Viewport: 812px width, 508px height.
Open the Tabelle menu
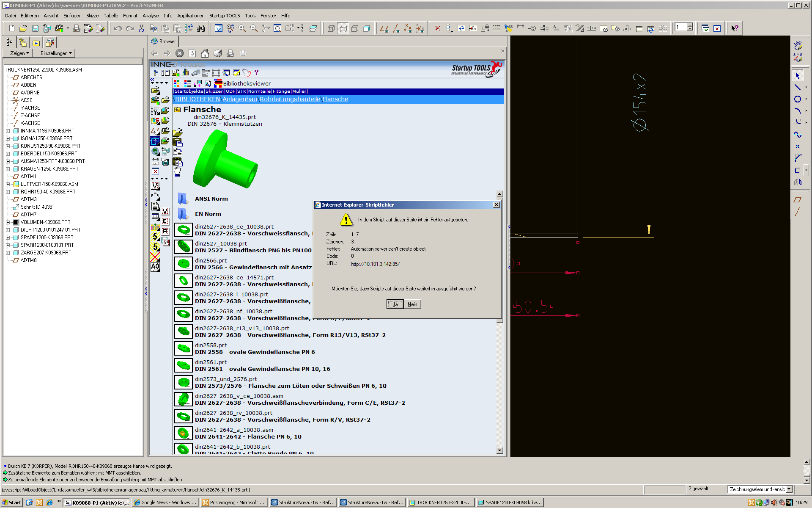pyautogui.click(x=111, y=16)
